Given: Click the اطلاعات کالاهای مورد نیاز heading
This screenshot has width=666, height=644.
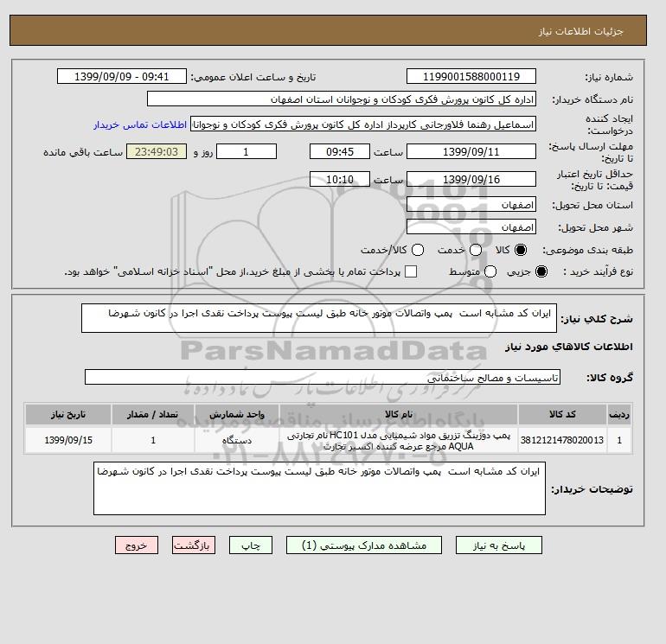Looking at the screenshot, I should (569, 347).
